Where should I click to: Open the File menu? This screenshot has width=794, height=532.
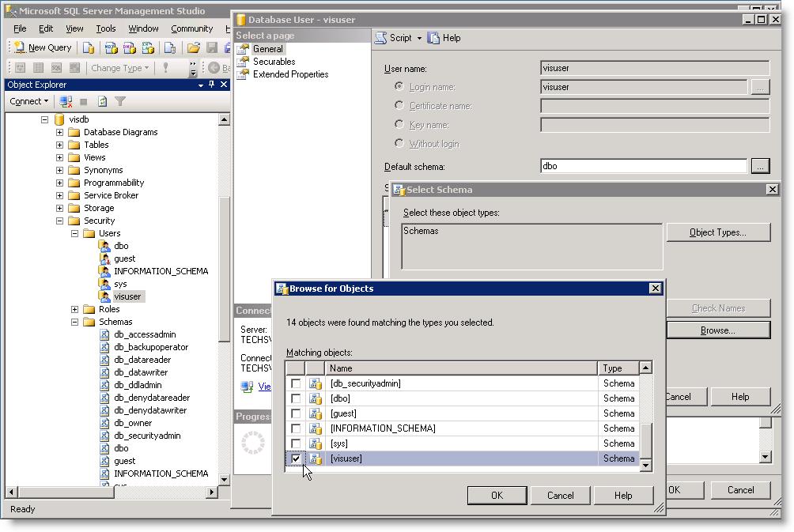click(20, 28)
